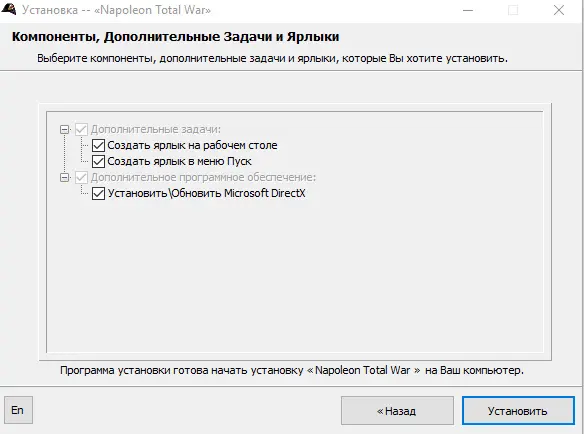Select the «Дополнительное программное обеспечение:» group heading

click(x=203, y=177)
